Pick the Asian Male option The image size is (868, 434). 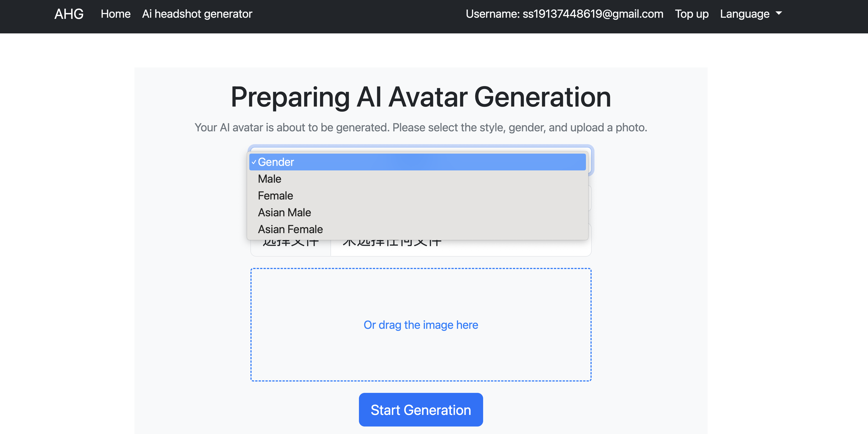coord(284,212)
